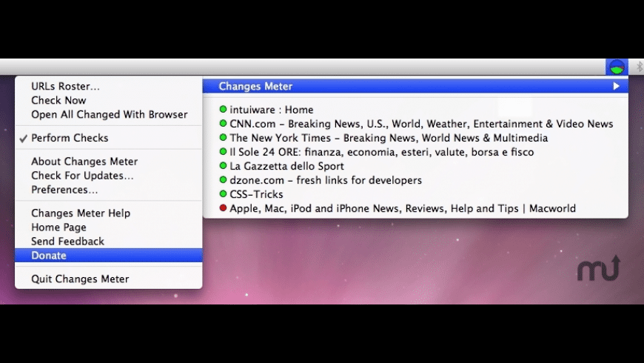Open About Changes Meter

(108, 161)
